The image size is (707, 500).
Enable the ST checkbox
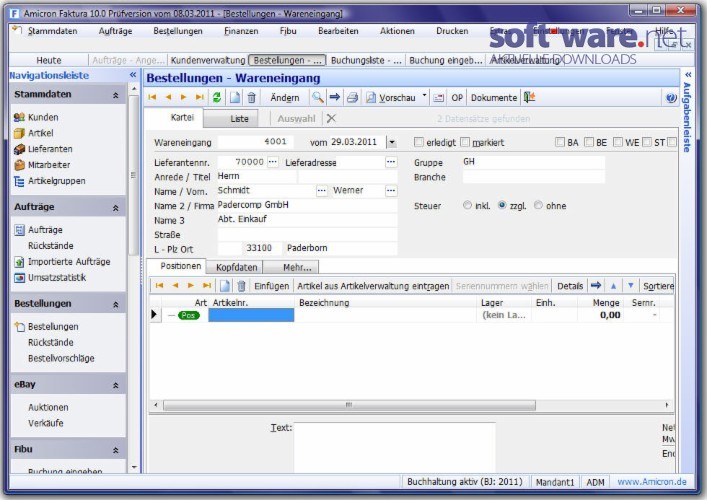(x=647, y=142)
